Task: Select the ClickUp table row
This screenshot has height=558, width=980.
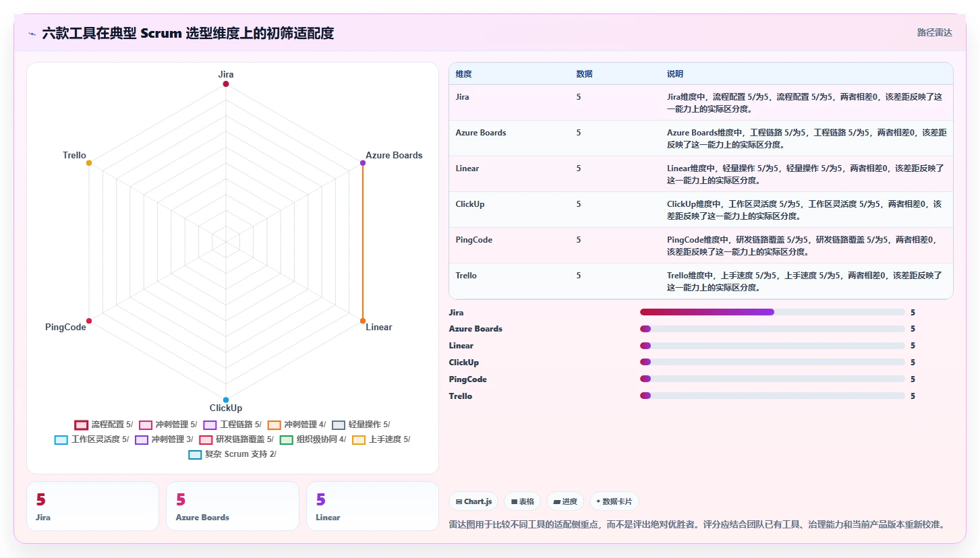Action: click(701, 210)
